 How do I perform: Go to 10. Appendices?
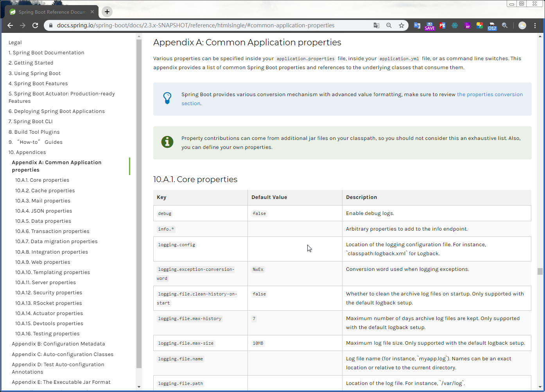point(27,152)
